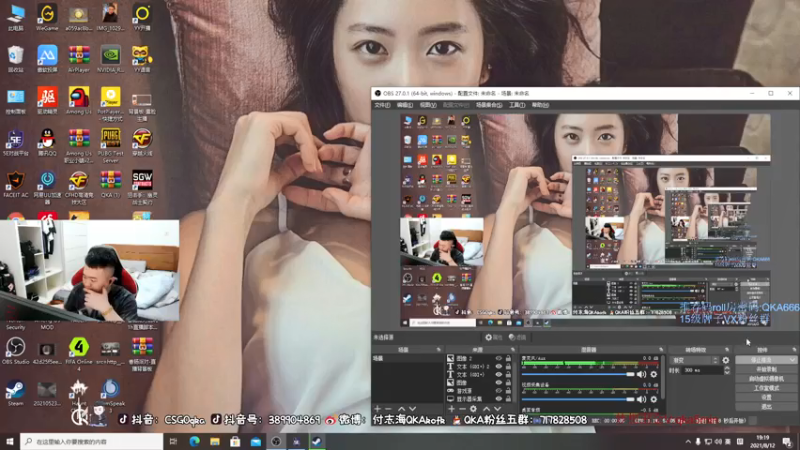
Task: Add a new source with plus icon
Action: pos(451,409)
